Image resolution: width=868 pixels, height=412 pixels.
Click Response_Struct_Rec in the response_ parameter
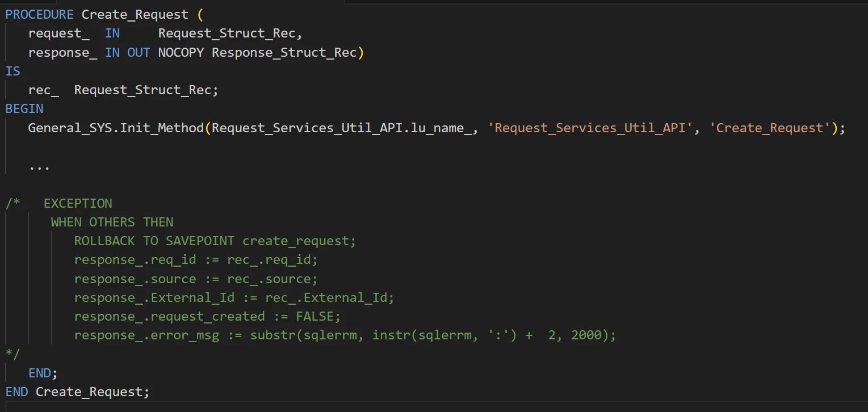tap(284, 52)
